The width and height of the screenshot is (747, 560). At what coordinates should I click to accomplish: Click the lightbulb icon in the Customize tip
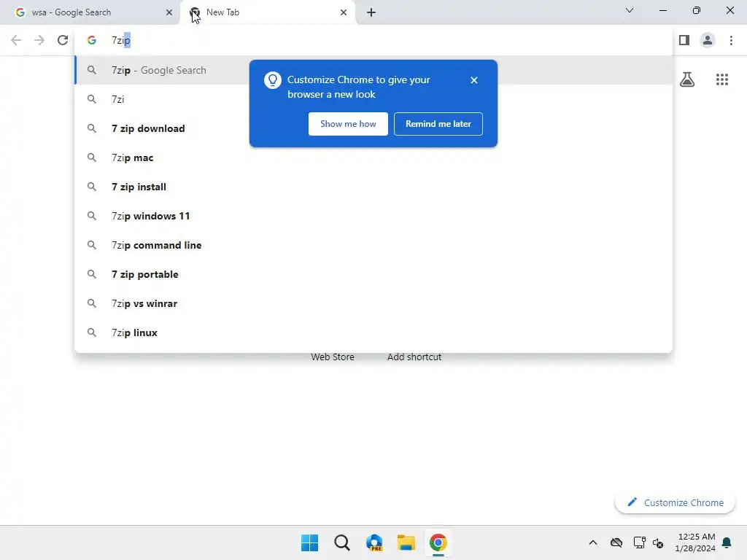point(273,80)
